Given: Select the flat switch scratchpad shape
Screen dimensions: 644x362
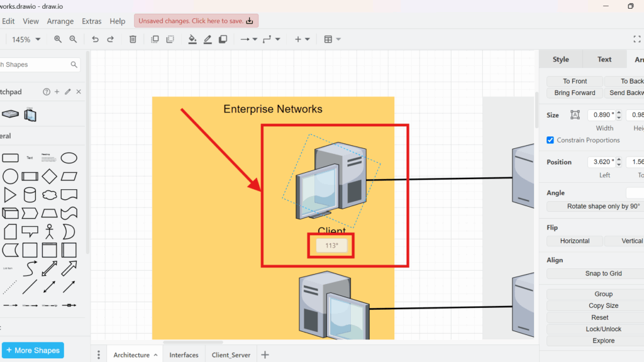Looking at the screenshot, I should click(10, 114).
